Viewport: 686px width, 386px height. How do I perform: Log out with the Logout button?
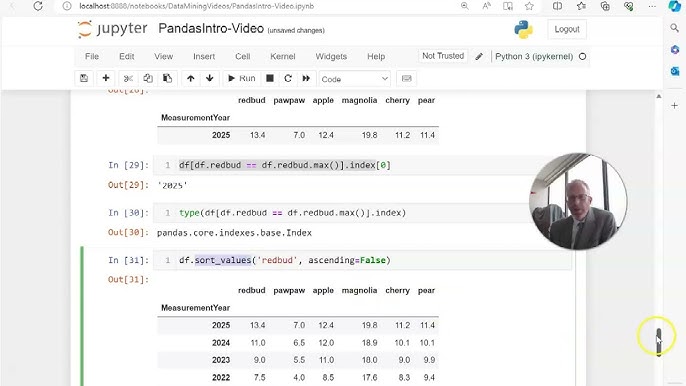pos(567,29)
